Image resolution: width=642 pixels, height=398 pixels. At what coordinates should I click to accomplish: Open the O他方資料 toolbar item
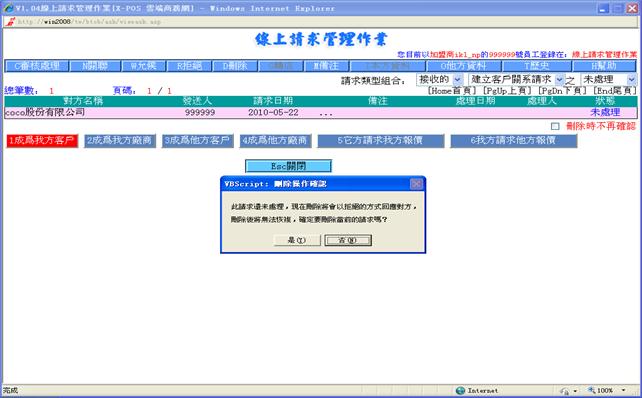pos(464,66)
